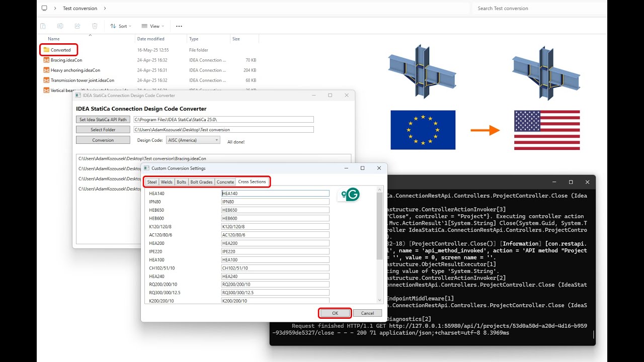644x362 pixels.
Task: Click the This PC monitor icon in address bar
Action: click(x=44, y=8)
